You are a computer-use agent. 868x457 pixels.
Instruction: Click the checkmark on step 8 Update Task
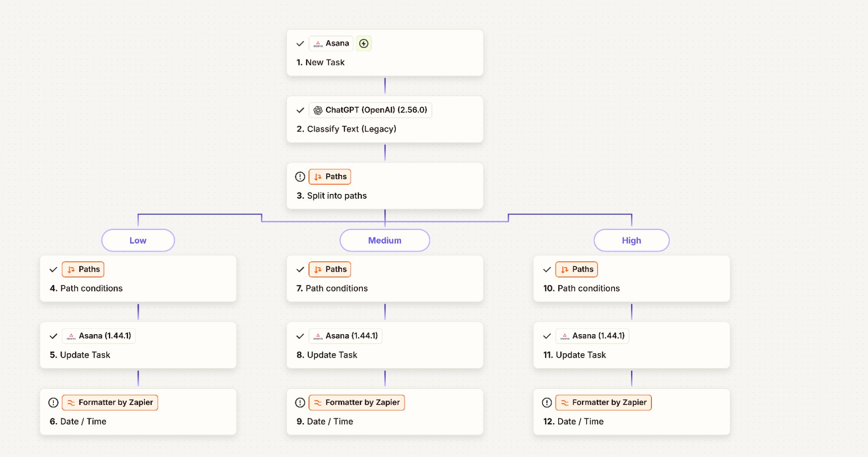coord(300,335)
